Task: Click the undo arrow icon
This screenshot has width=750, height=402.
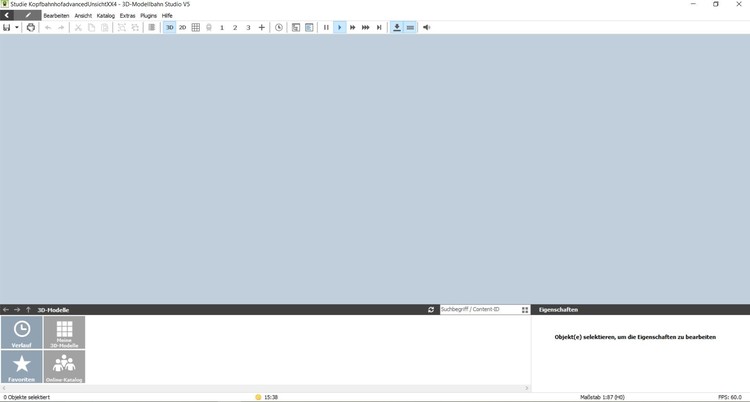Action: pos(48,28)
